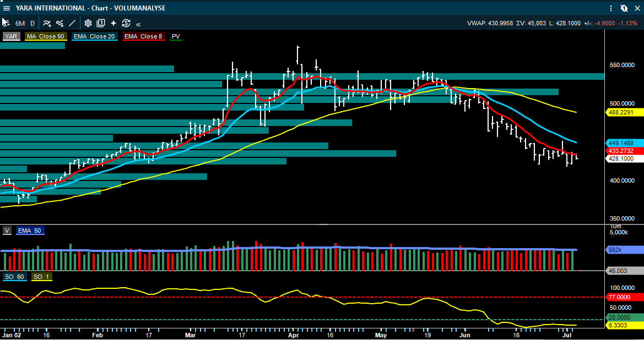Click the 433.2732 red price tag
Screen dimensions: 644x340
[624, 151]
